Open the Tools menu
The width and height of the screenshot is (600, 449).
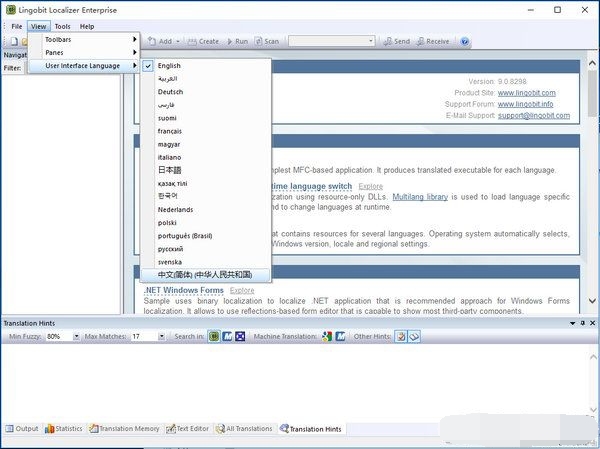coord(62,26)
